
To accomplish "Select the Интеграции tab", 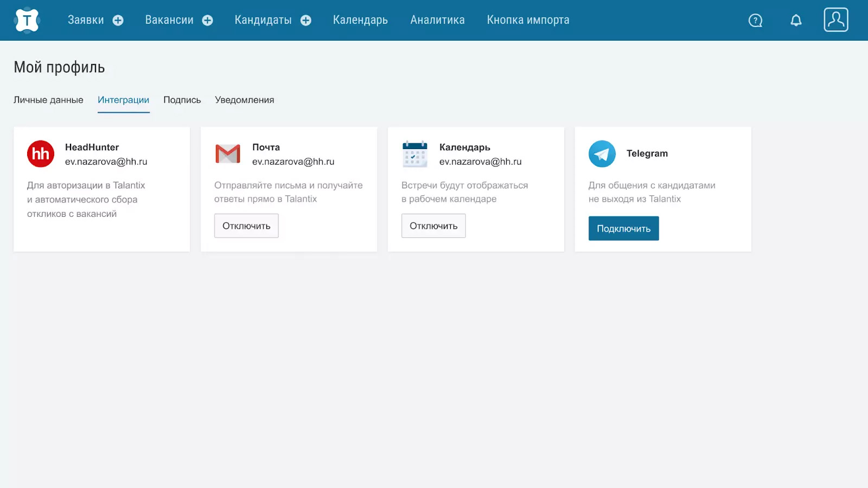I will pyautogui.click(x=123, y=100).
